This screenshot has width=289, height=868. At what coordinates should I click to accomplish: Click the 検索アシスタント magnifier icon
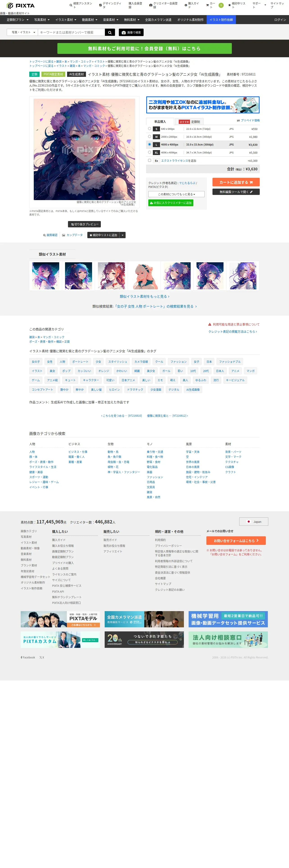click(71, 5)
